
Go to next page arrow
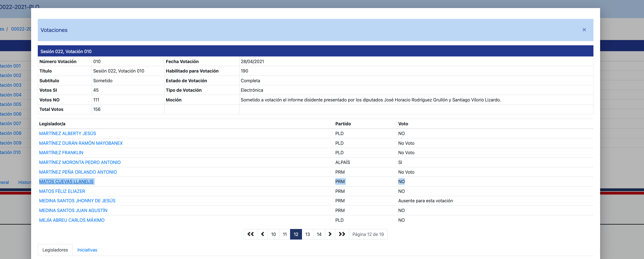330,234
